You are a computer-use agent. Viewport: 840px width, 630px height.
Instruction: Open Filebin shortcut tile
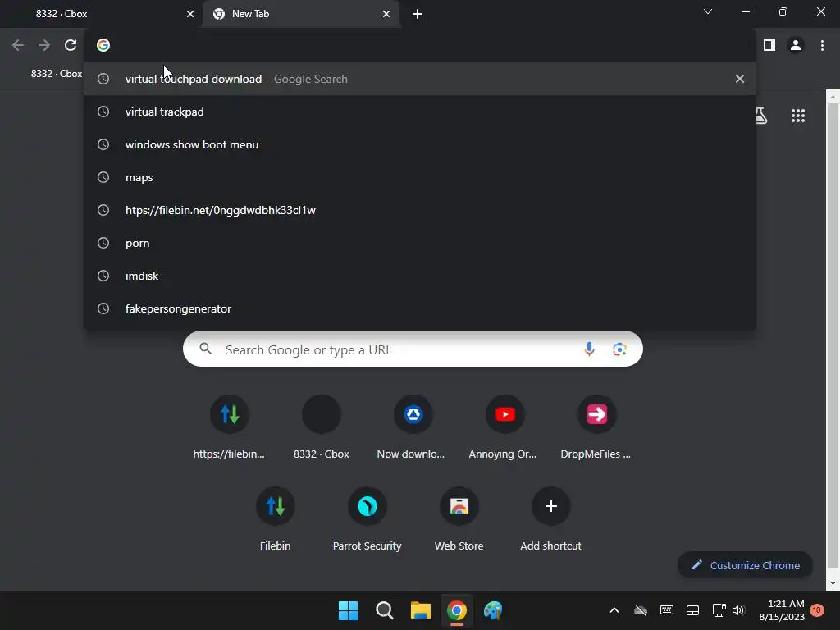click(x=276, y=519)
